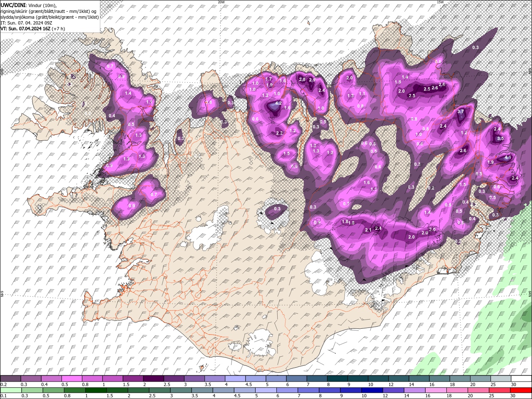Click the UWC/DINI title text
The width and height of the screenshot is (532, 399).
13,5
